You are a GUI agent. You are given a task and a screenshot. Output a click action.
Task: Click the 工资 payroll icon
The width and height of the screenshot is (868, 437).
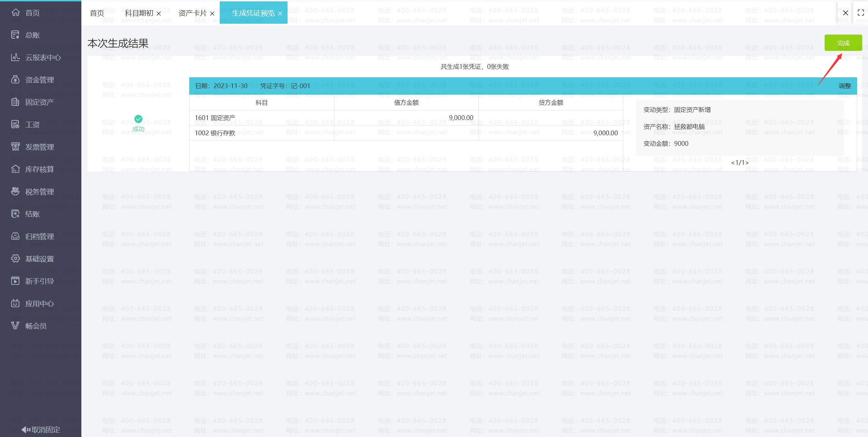pos(15,124)
